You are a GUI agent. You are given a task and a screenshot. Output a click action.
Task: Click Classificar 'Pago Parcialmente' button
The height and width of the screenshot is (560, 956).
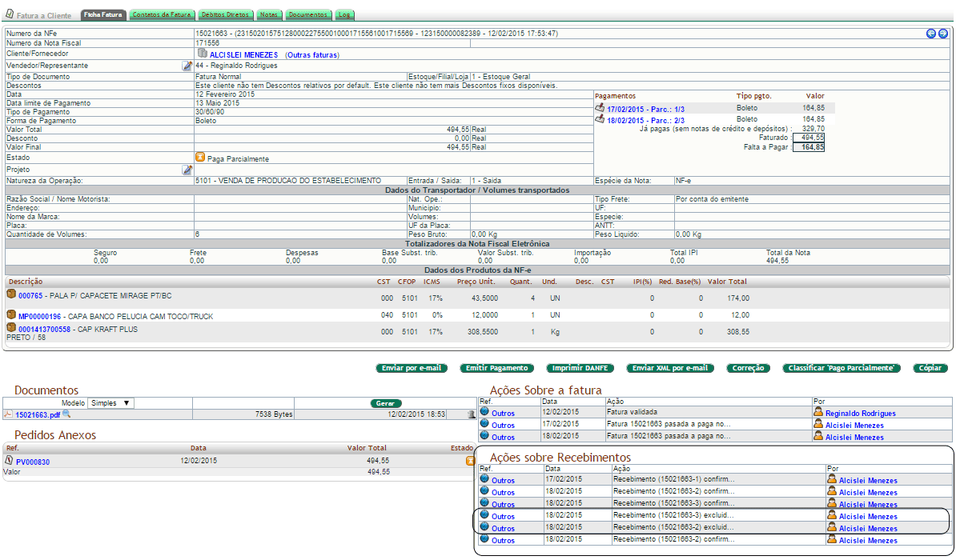coord(842,368)
